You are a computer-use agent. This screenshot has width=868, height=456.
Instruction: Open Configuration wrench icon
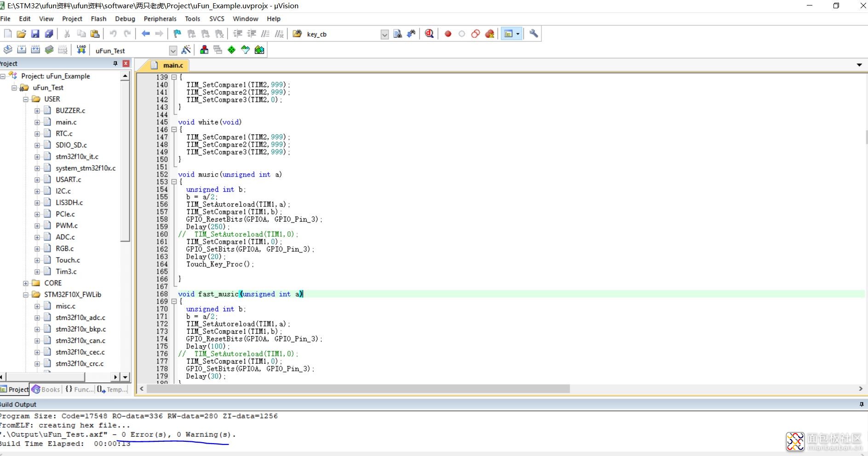coord(534,34)
